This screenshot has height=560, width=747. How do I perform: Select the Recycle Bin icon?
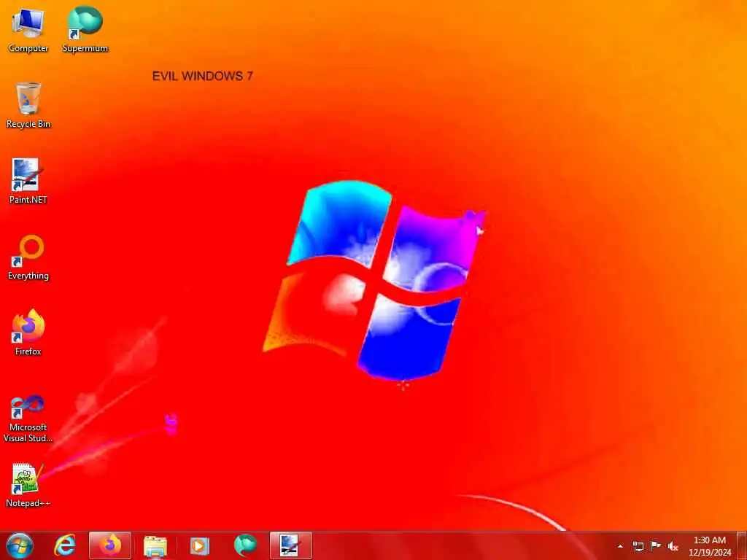click(28, 105)
